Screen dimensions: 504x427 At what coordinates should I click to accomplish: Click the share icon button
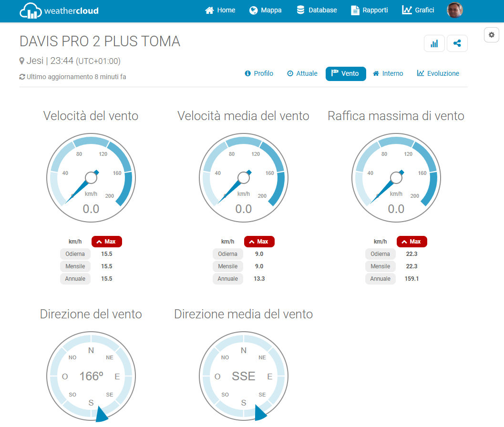click(457, 43)
